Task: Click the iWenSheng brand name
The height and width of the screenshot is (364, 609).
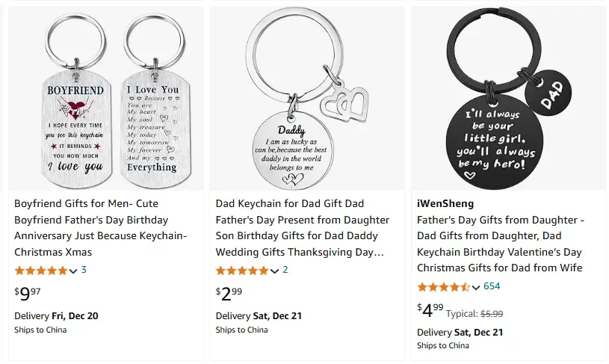Action: tap(445, 203)
